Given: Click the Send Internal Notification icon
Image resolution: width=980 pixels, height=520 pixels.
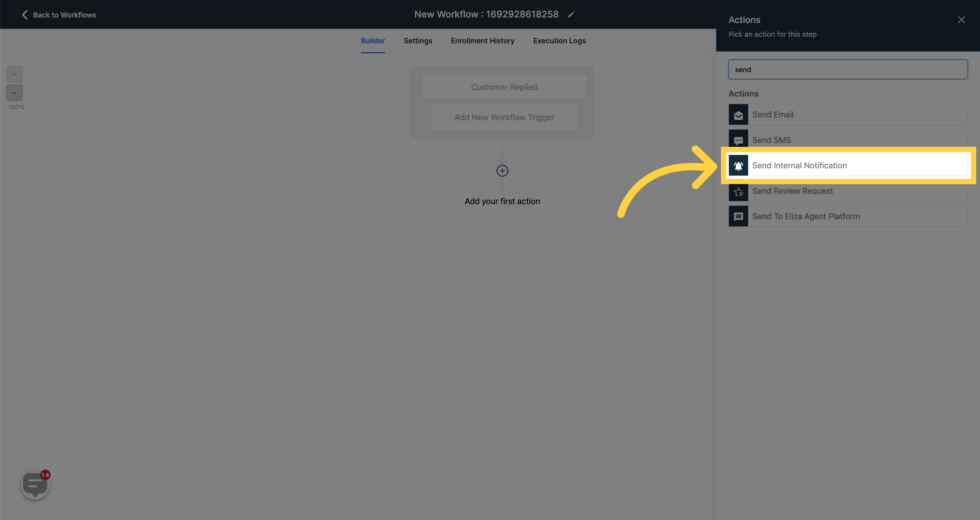Looking at the screenshot, I should 738,165.
